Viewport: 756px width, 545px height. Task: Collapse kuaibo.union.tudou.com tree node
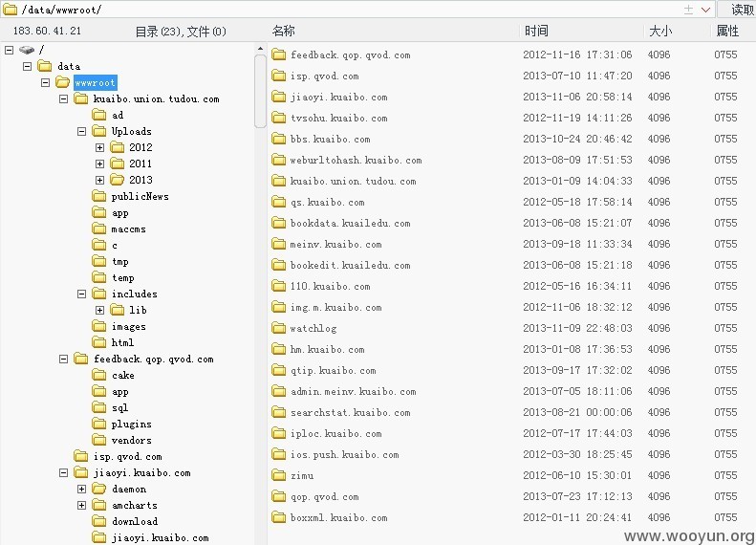63,98
